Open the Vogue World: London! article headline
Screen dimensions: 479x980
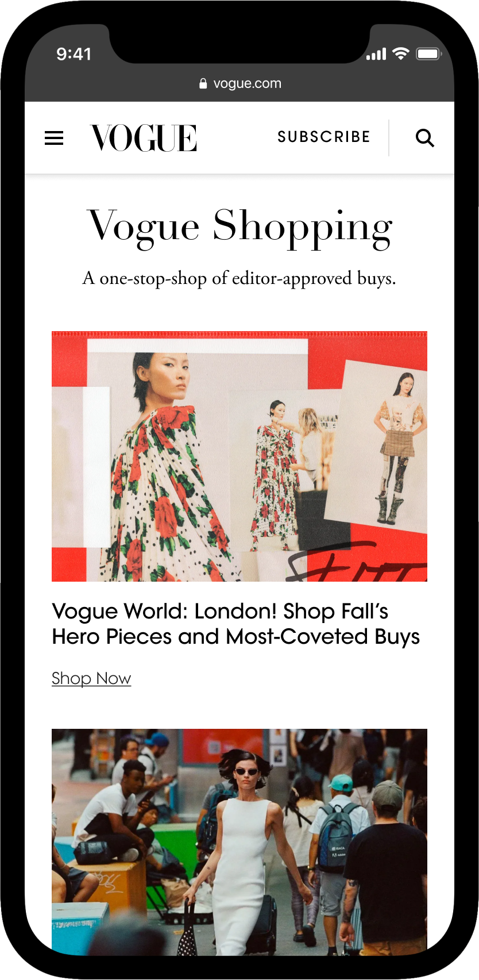tap(236, 624)
